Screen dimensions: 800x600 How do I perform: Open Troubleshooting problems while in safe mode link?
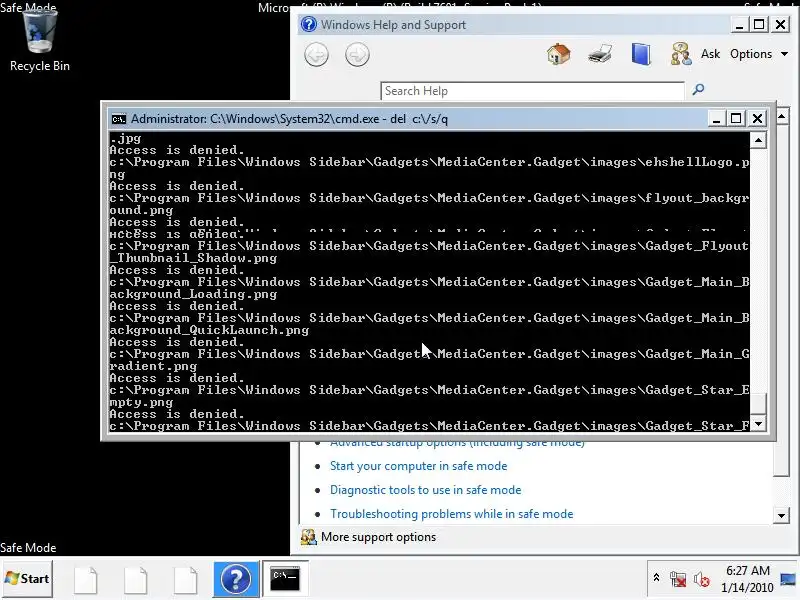coord(452,514)
